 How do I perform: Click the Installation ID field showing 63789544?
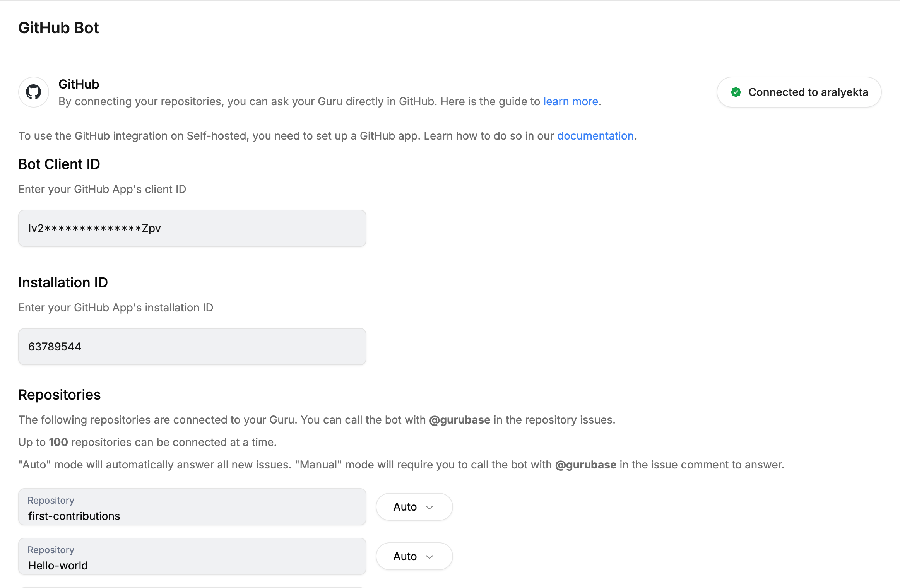point(192,347)
